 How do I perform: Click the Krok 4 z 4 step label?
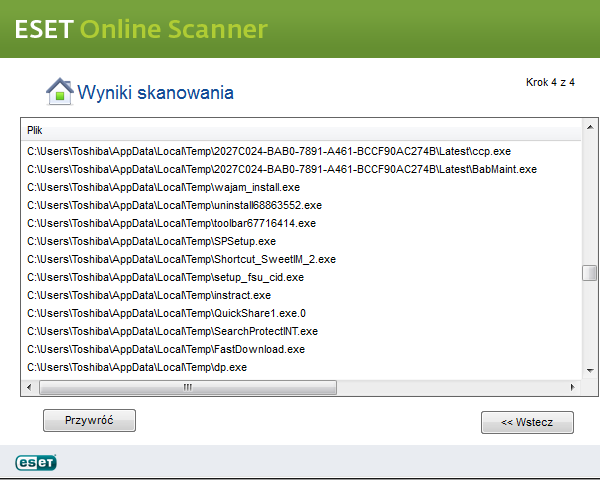(550, 82)
